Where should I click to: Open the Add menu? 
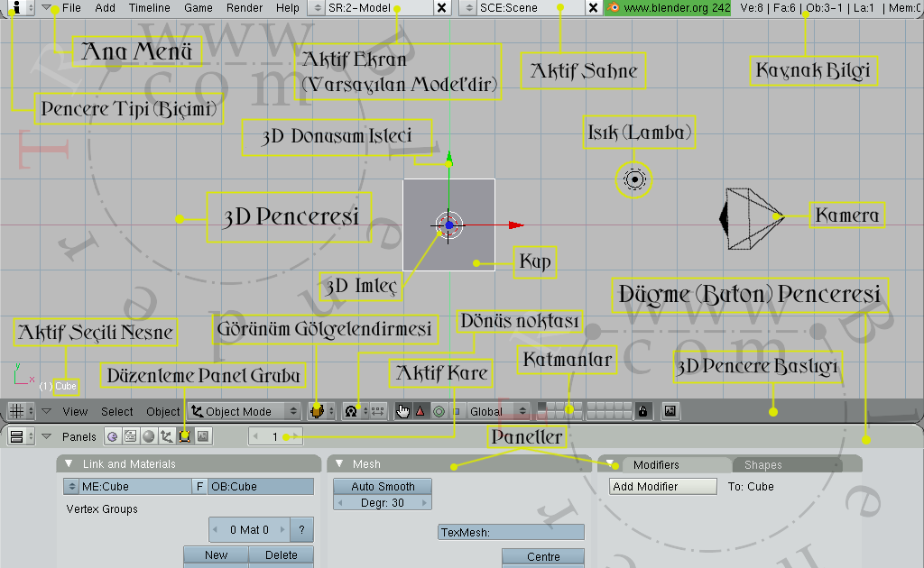105,7
